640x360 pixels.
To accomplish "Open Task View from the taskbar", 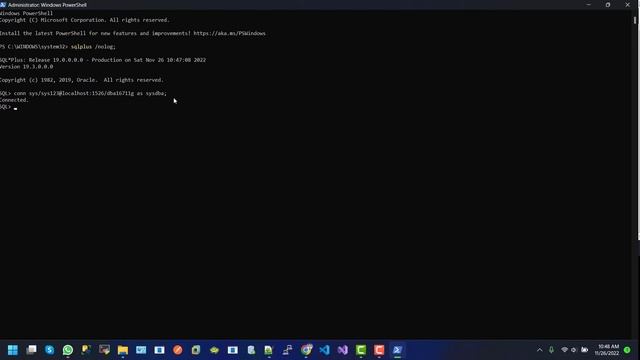I will coord(31,350).
